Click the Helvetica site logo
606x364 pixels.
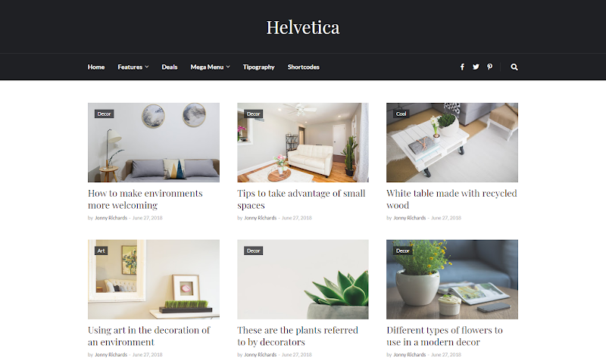(x=303, y=27)
